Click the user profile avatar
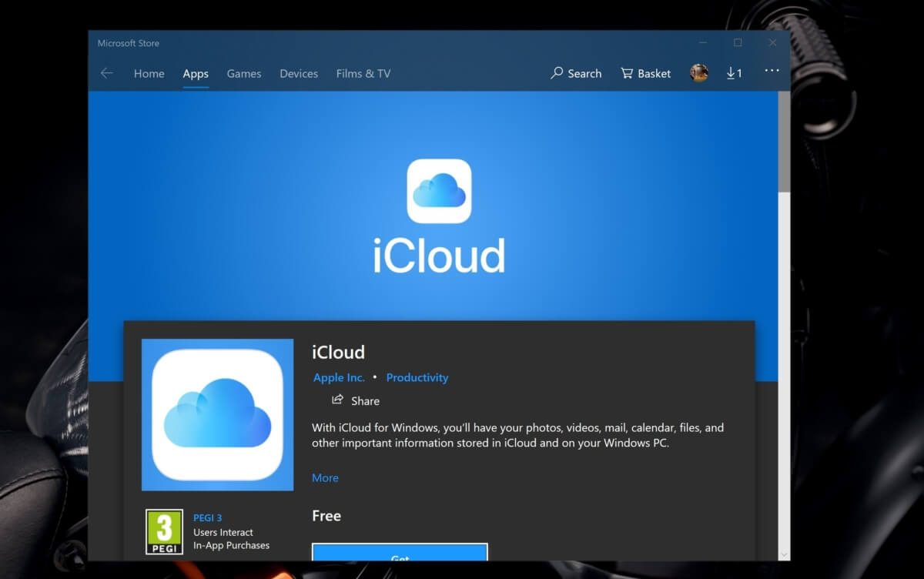Image resolution: width=924 pixels, height=579 pixels. 698,73
